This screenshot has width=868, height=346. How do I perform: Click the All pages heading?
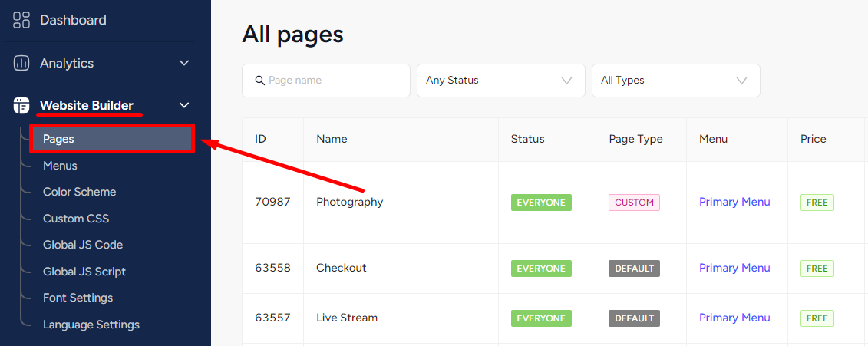pyautogui.click(x=293, y=35)
